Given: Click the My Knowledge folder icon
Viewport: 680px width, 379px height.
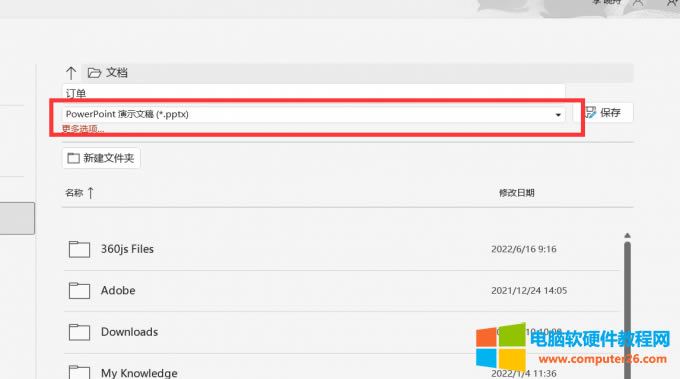Looking at the screenshot, I should tap(79, 372).
